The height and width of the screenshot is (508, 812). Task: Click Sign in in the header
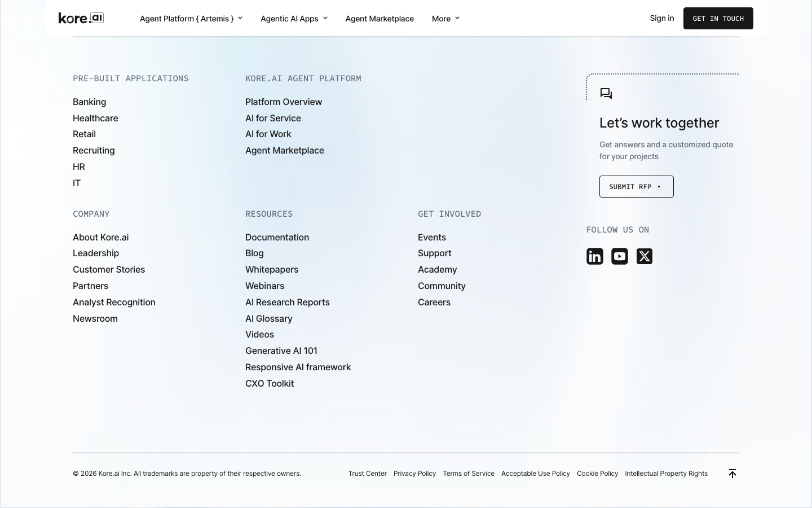pos(662,18)
